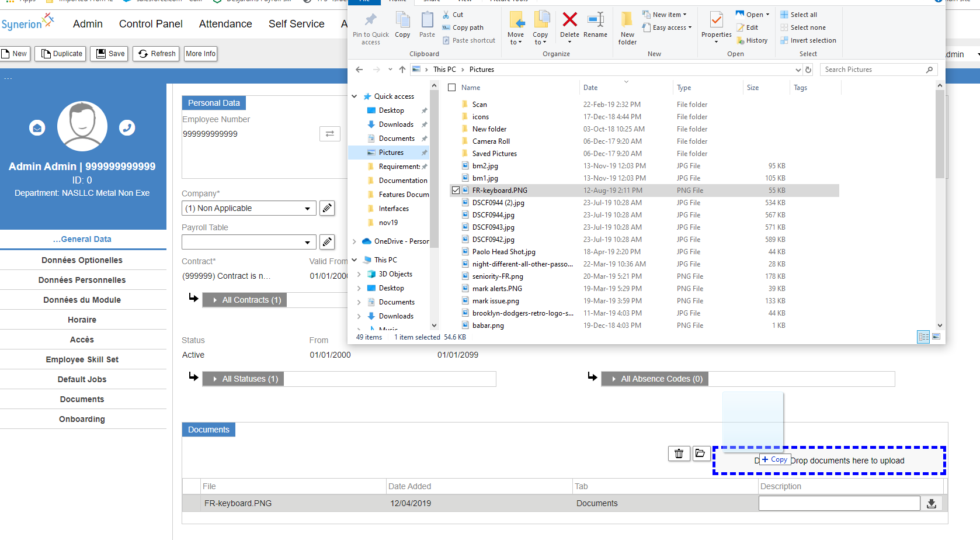This screenshot has width=980, height=540.
Task: Switch Explorer to details view icon
Action: coord(923,337)
